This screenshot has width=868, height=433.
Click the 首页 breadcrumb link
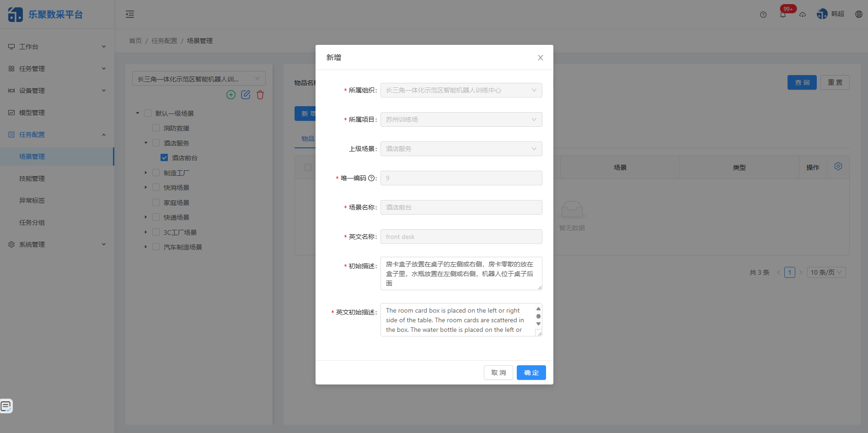pos(135,40)
